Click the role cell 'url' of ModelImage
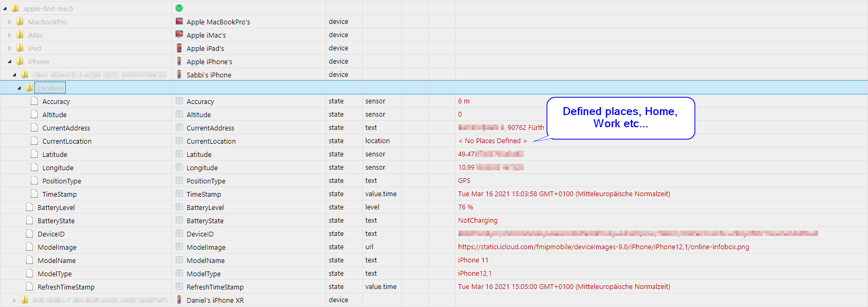Viewport: 868px width, 307px height. point(369,247)
